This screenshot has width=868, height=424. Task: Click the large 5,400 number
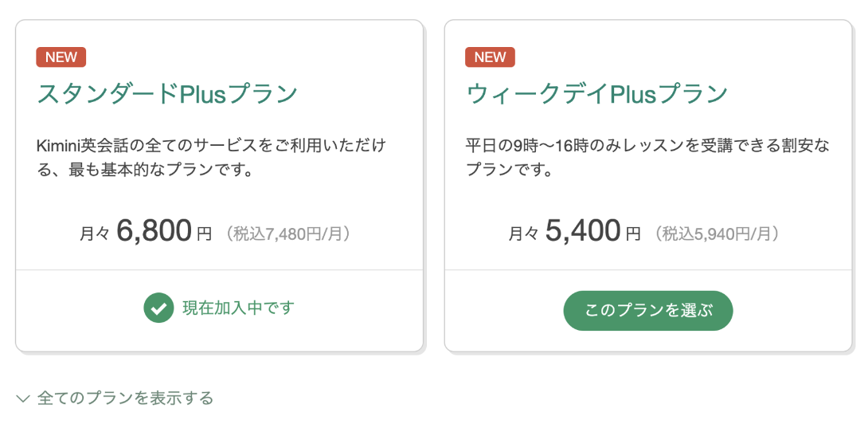[583, 231]
